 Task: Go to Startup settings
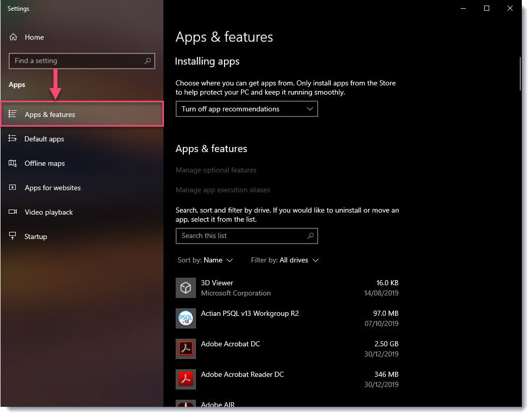point(82,236)
